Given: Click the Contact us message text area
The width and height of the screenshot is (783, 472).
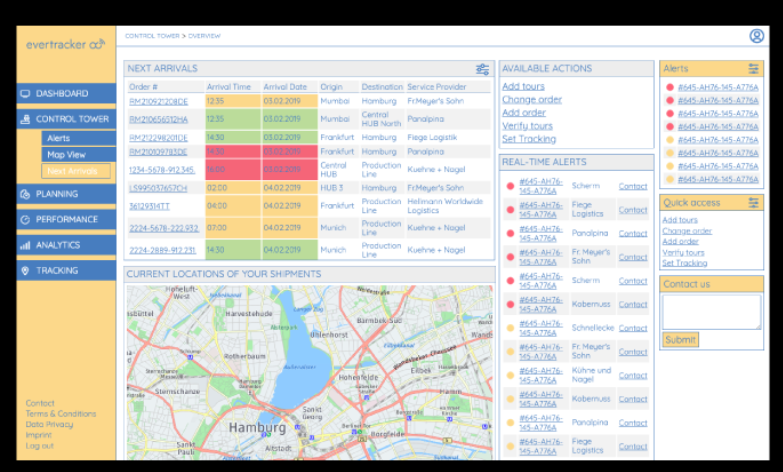Looking at the screenshot, I should [712, 312].
